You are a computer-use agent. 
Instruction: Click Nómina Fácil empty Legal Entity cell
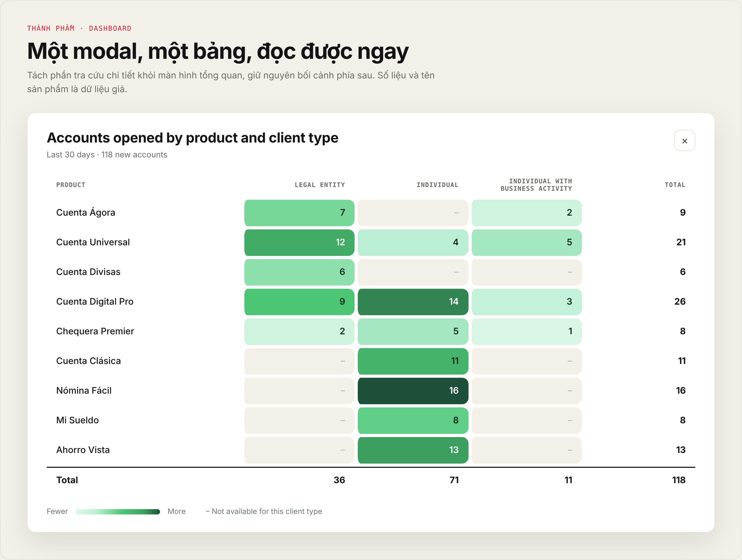tap(299, 391)
